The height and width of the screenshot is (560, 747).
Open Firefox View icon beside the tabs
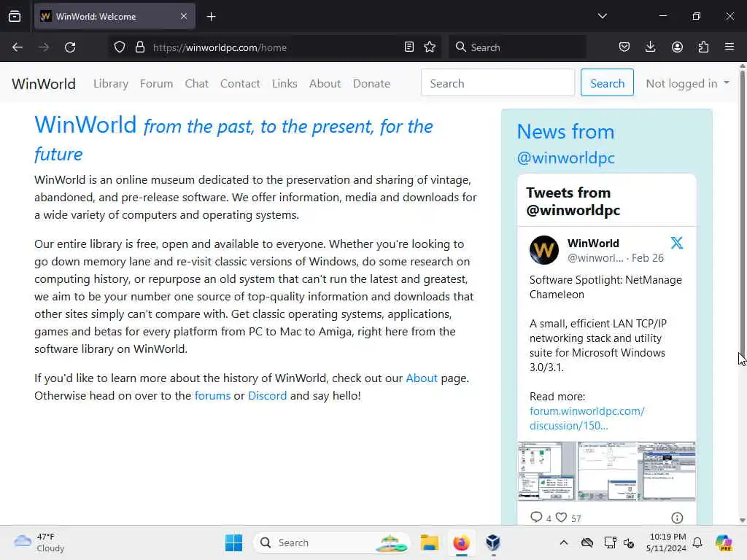[x=15, y=17]
